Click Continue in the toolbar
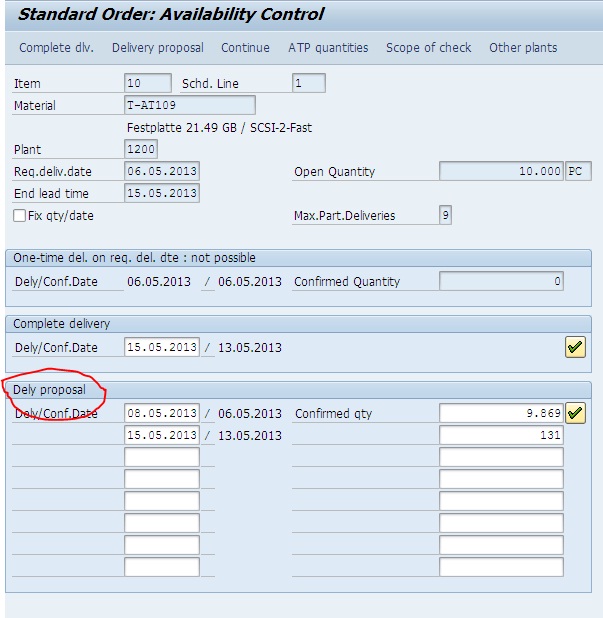The width and height of the screenshot is (603, 618). [245, 48]
